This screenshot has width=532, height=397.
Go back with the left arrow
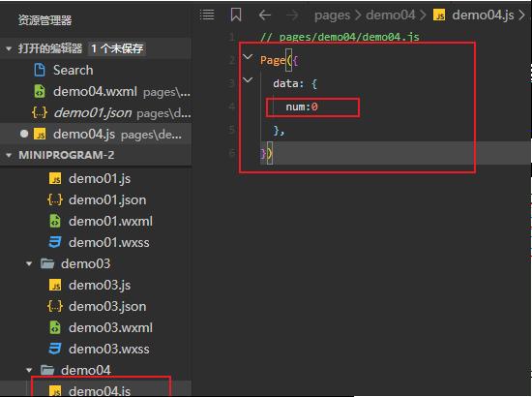click(265, 15)
